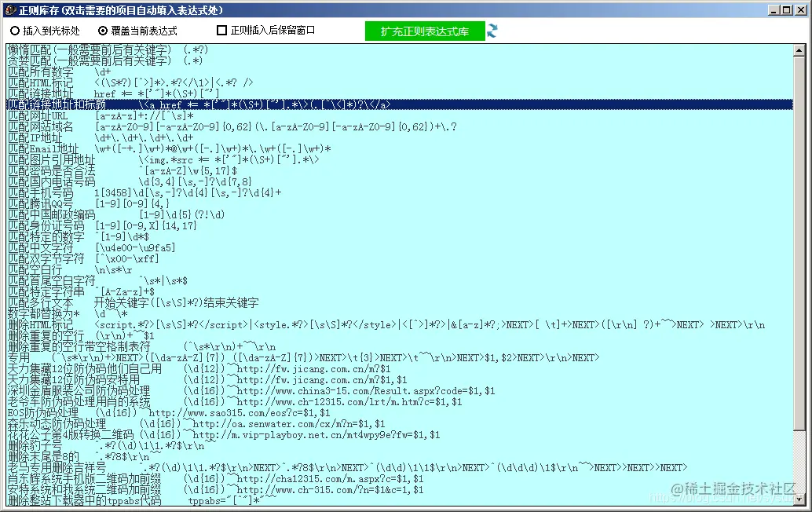The image size is (812, 512).
Task: Select the 匹配HTML标记 row
Action: pyautogui.click(x=400, y=82)
